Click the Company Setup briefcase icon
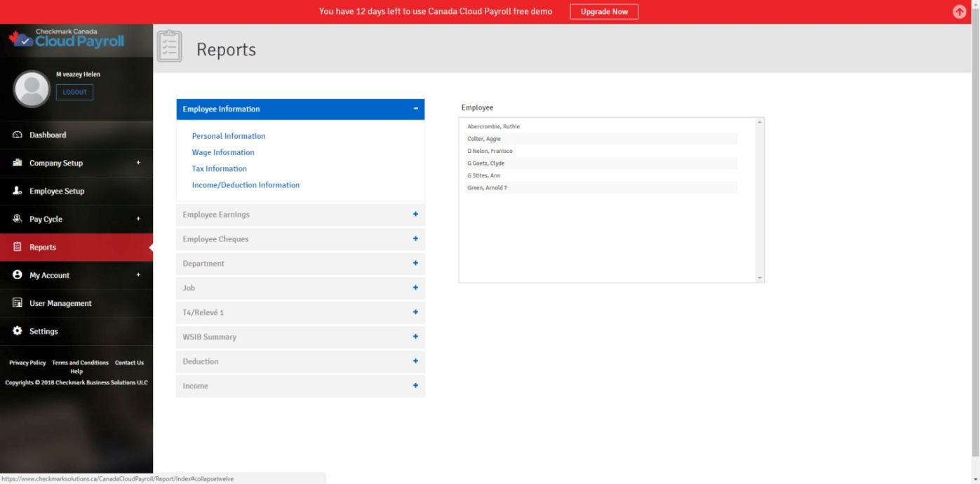Image resolution: width=980 pixels, height=484 pixels. point(18,163)
